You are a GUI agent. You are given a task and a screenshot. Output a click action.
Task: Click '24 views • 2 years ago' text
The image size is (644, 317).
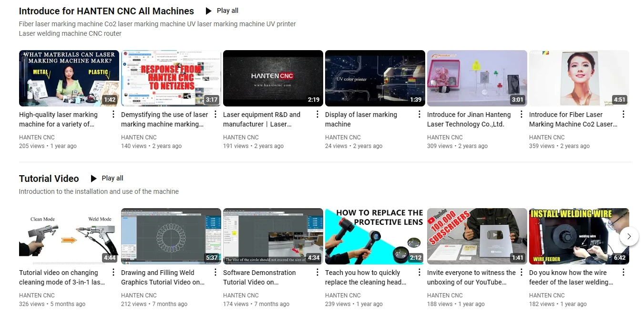click(x=354, y=146)
